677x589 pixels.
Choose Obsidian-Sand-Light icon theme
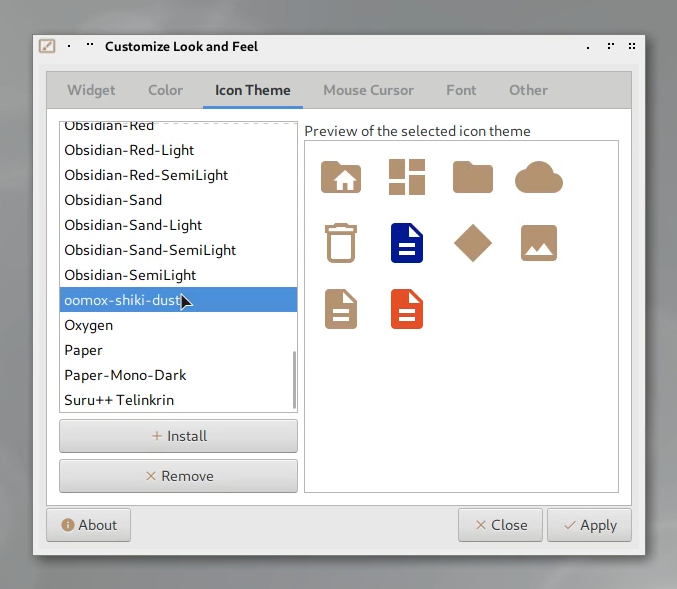click(x=178, y=225)
